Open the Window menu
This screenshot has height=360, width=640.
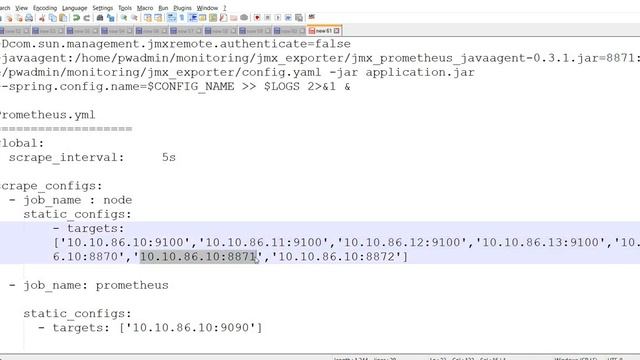click(x=207, y=8)
